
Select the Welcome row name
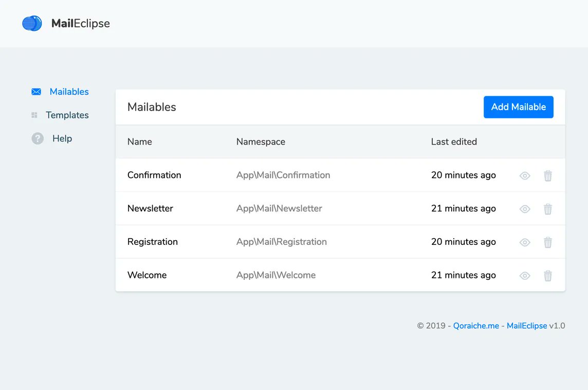click(x=147, y=275)
